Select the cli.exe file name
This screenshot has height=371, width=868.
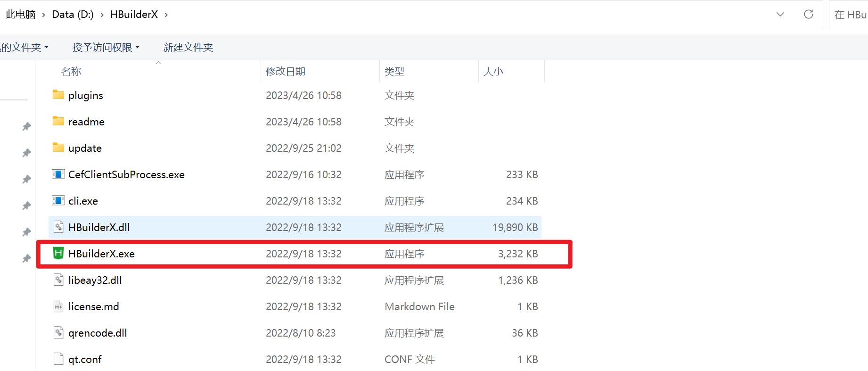[83, 201]
